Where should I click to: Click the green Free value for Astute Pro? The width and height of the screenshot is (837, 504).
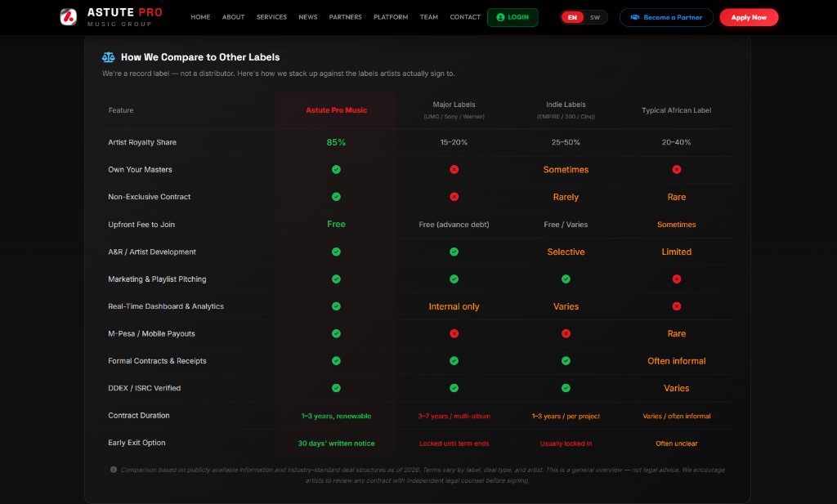tap(336, 224)
